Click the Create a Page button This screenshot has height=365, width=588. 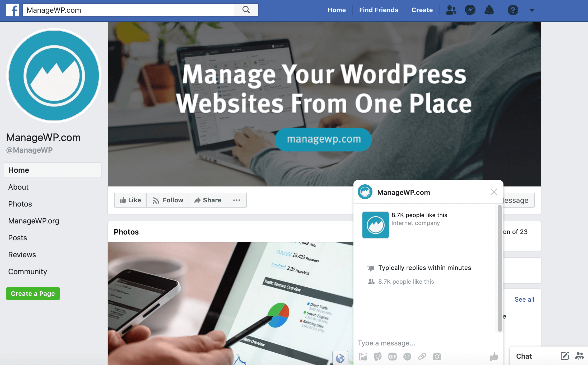click(32, 293)
